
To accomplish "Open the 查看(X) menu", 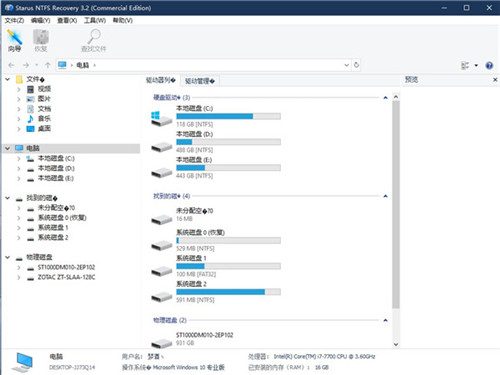I will point(67,21).
